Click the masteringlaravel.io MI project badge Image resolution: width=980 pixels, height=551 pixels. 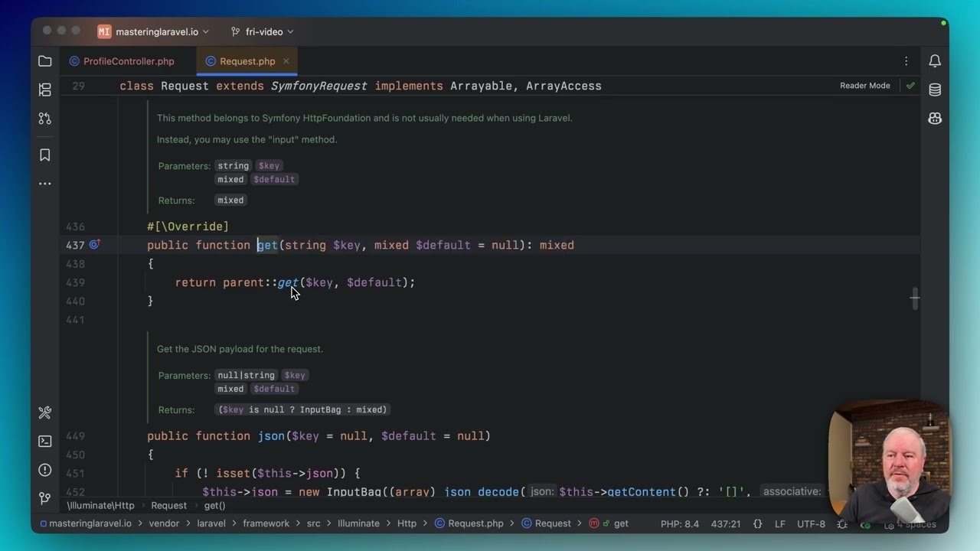point(104,31)
